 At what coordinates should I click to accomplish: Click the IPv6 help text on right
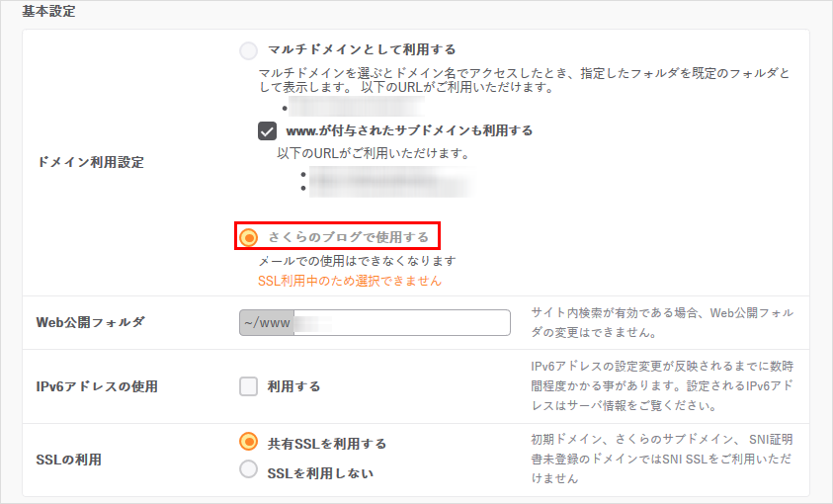pos(664,385)
